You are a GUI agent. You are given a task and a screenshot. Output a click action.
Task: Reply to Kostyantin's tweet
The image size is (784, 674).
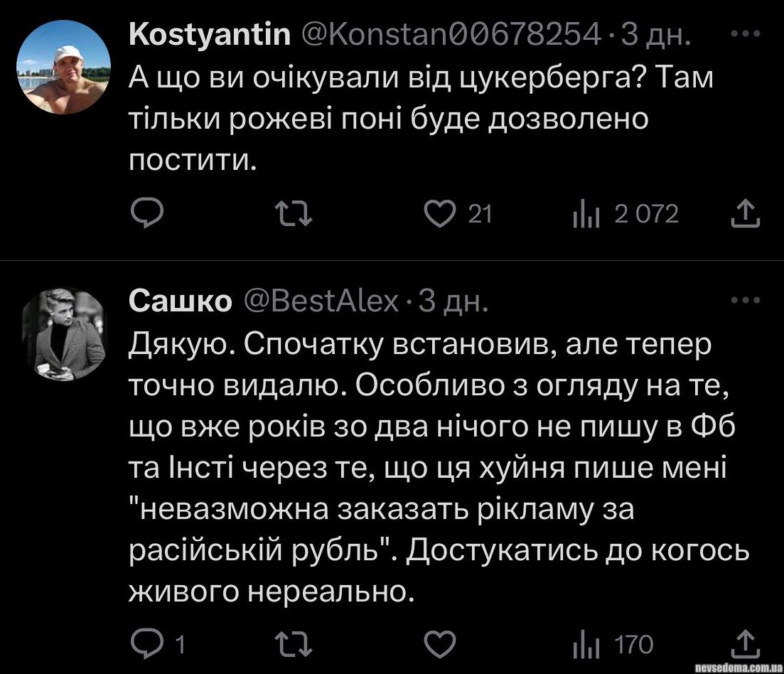point(149,213)
